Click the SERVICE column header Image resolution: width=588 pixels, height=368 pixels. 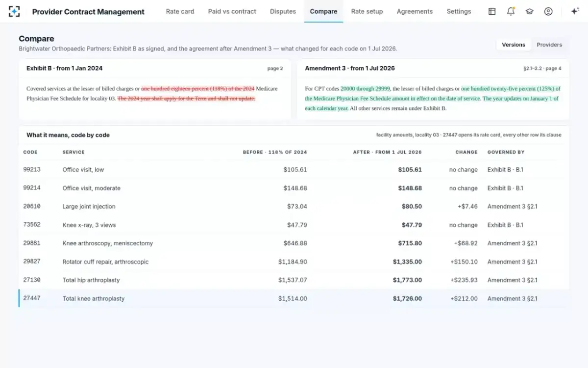click(x=73, y=152)
